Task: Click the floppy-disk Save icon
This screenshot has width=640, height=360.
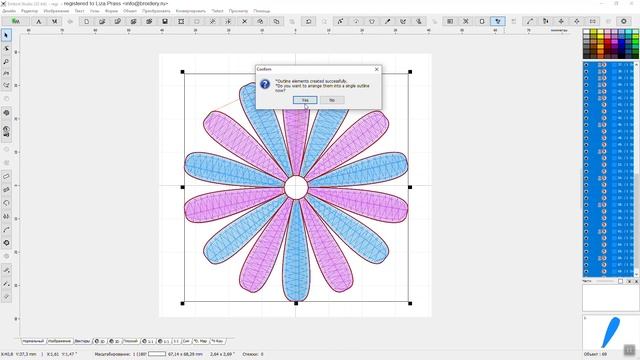Action: [165, 21]
